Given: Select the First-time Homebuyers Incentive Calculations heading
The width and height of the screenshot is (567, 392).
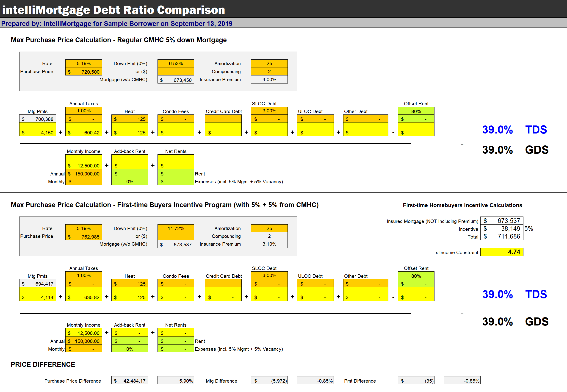Looking at the screenshot, I should pyautogui.click(x=462, y=205).
